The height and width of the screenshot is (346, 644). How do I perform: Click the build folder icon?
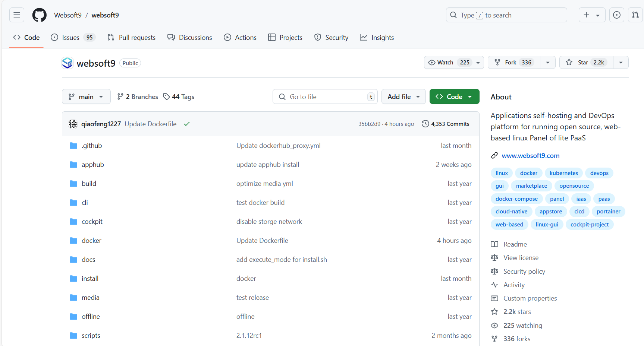tap(73, 184)
